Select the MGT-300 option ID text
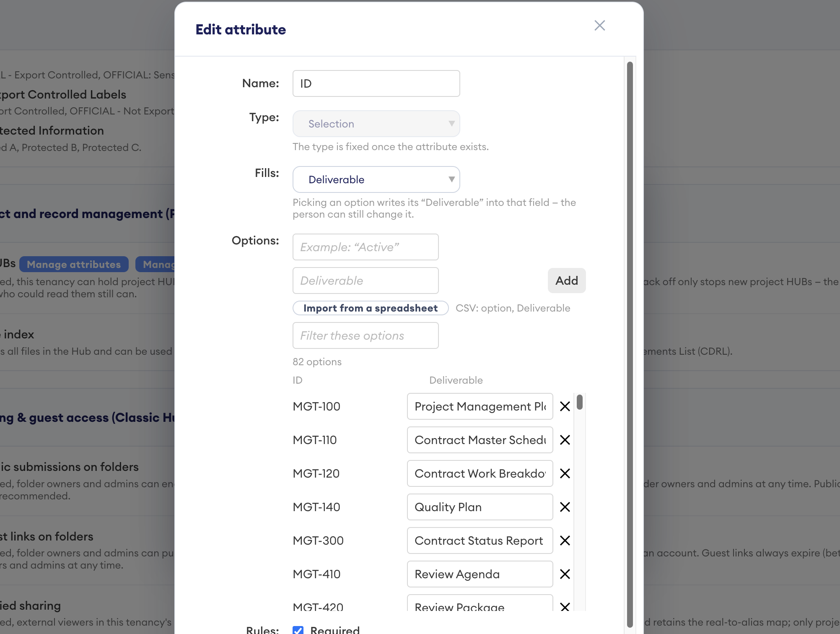The image size is (840, 634). click(318, 540)
